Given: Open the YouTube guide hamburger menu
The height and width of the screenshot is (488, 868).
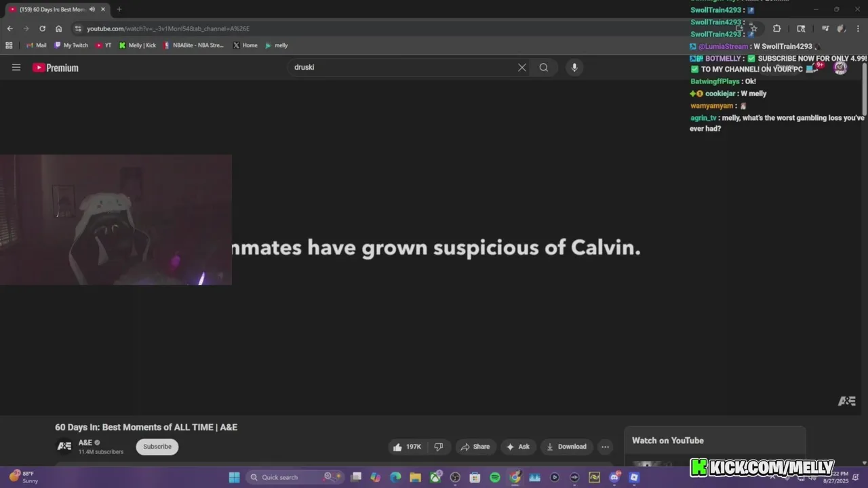Looking at the screenshot, I should point(16,67).
